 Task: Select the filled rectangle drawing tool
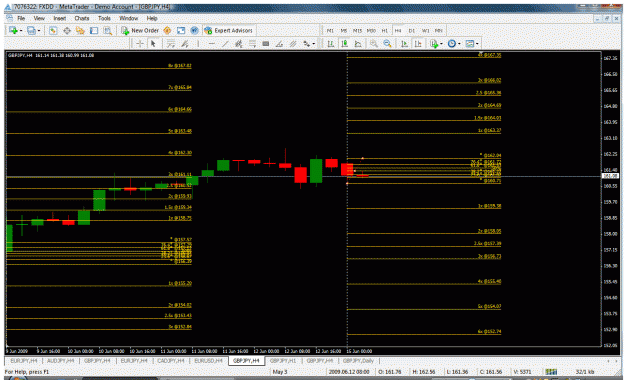[x=266, y=44]
